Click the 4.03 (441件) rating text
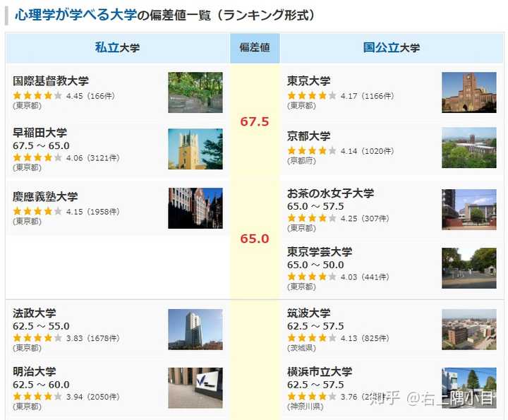 point(365,277)
